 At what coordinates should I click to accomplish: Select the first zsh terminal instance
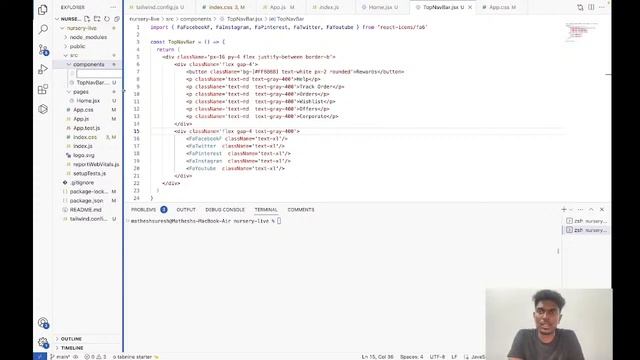click(587, 221)
